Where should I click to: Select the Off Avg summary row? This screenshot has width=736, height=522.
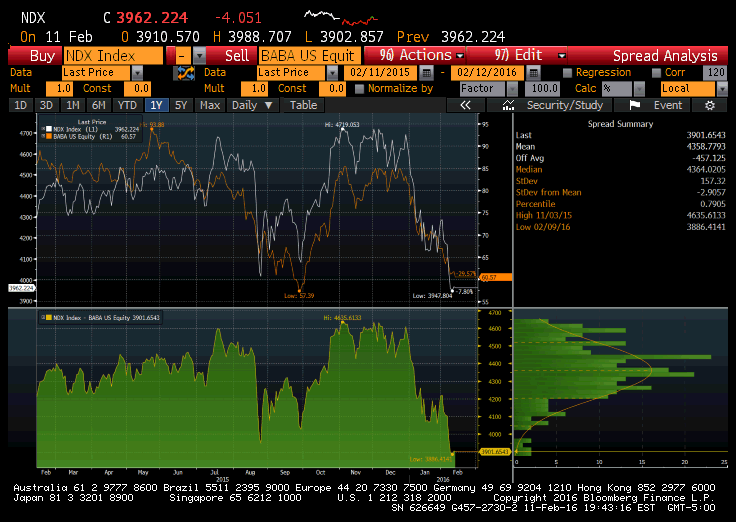point(621,158)
